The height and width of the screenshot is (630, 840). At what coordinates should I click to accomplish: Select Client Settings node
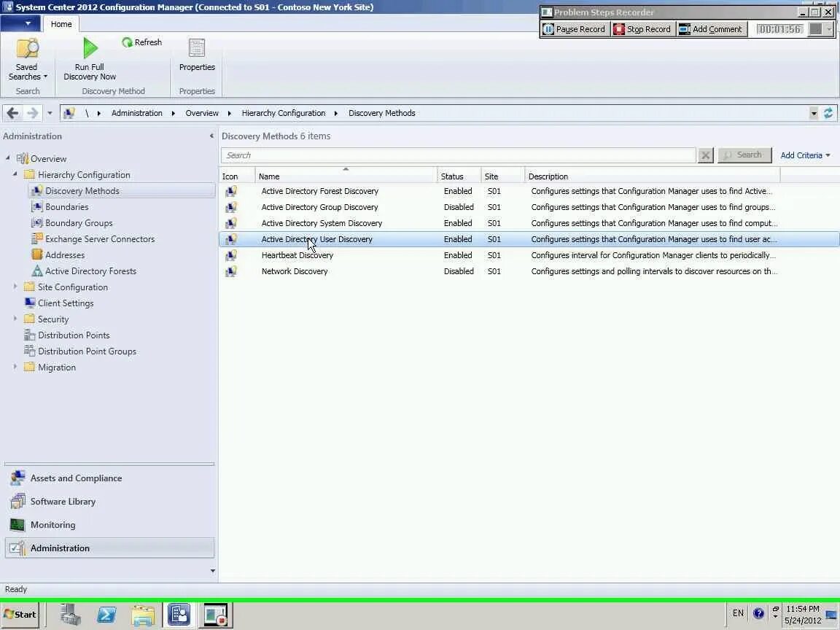66,303
